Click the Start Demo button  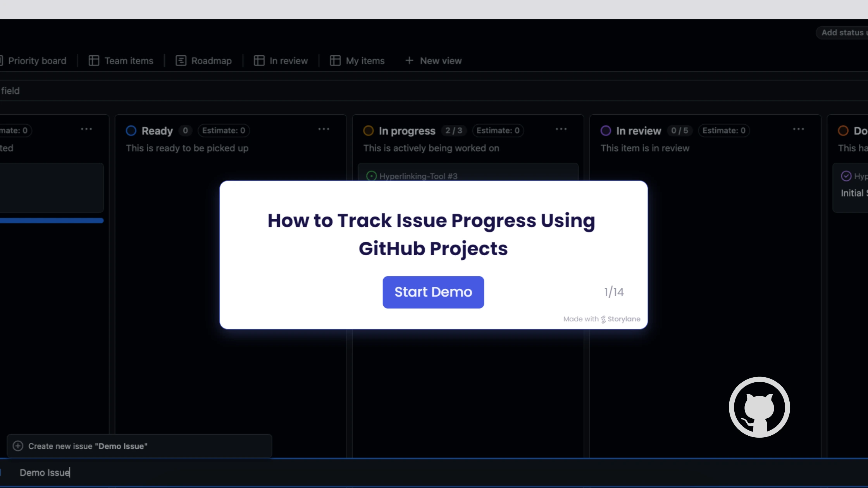click(433, 292)
